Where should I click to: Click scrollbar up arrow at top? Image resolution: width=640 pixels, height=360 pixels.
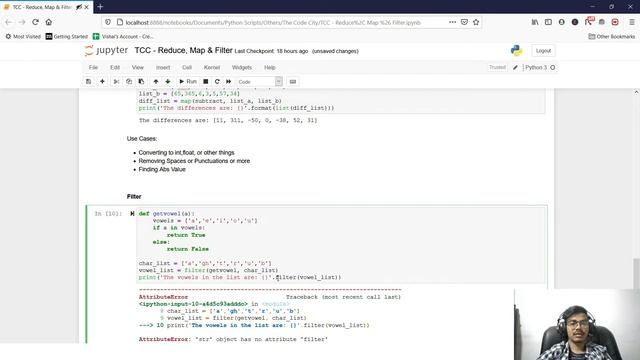pyautogui.click(x=636, y=92)
